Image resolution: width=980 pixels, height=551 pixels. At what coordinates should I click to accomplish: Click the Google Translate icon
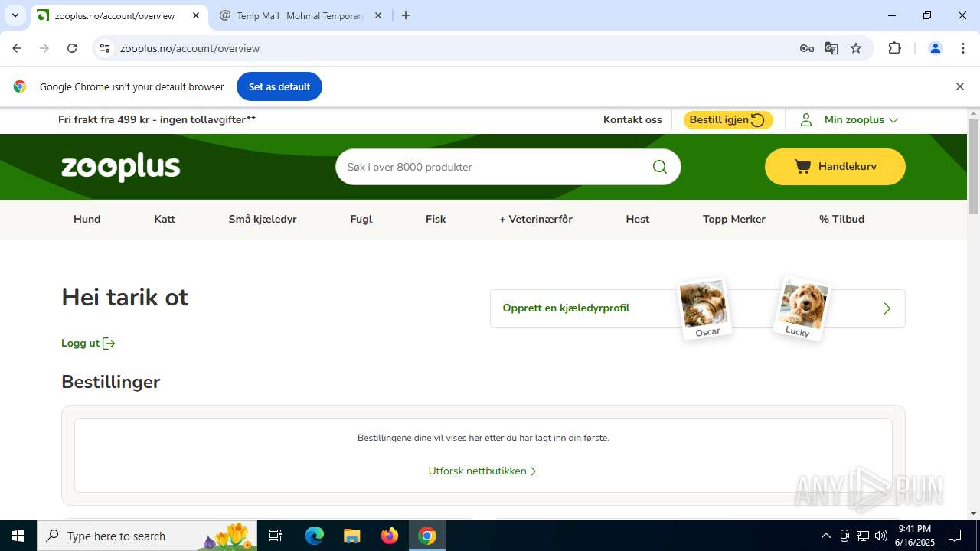tap(831, 48)
